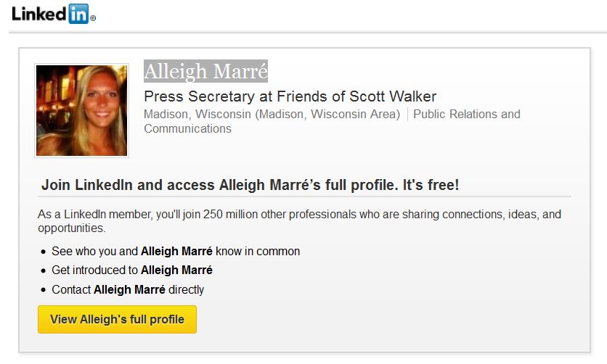Click the Join LinkedIn heading
This screenshot has width=607, height=364.
tap(250, 185)
